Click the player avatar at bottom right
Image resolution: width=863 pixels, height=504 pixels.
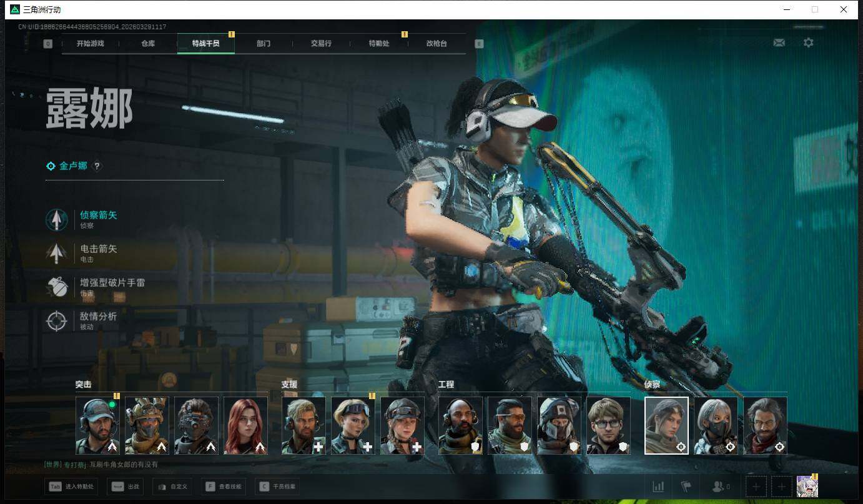point(807,486)
